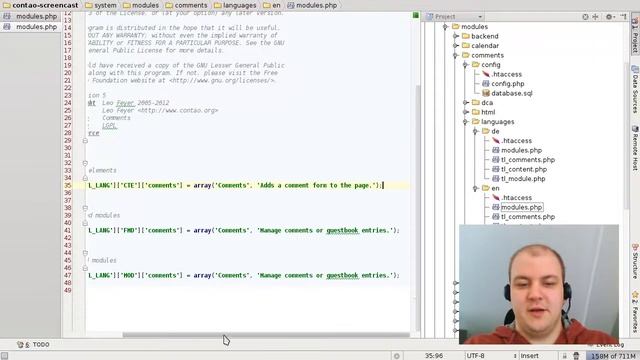Collapse the en language folder
640x360 pixels.
click(x=476, y=188)
